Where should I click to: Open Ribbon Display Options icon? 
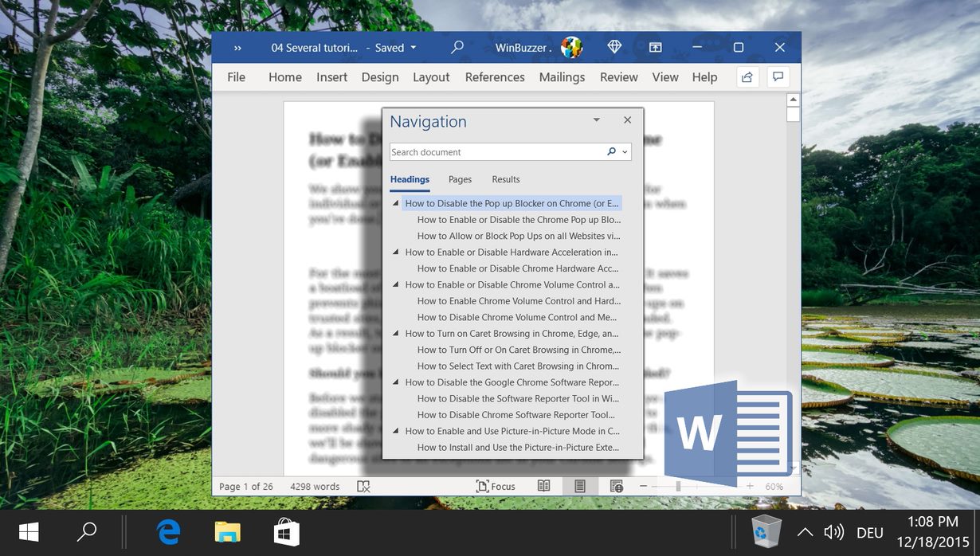pyautogui.click(x=655, y=47)
